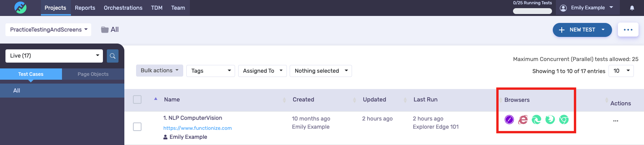Image resolution: width=644 pixels, height=145 pixels.
Task: Expand the Live (17) dropdown
Action: click(x=54, y=56)
